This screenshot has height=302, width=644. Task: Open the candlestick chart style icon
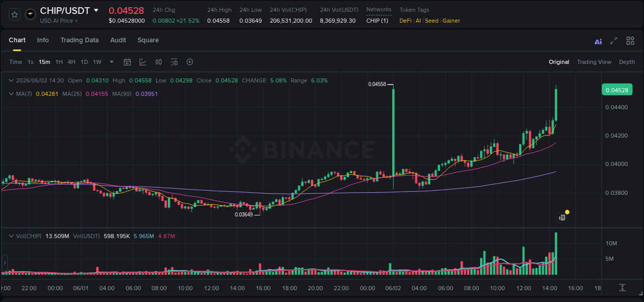(159, 62)
